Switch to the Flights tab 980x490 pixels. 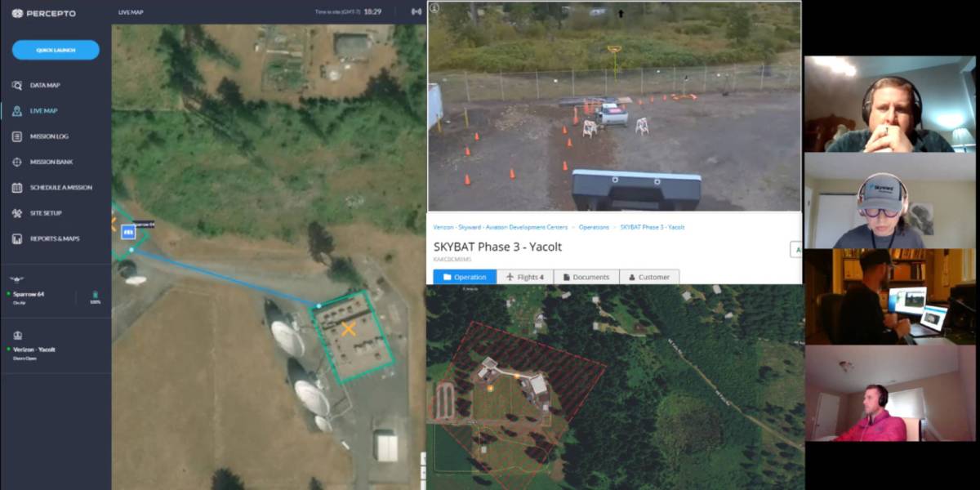(x=525, y=277)
